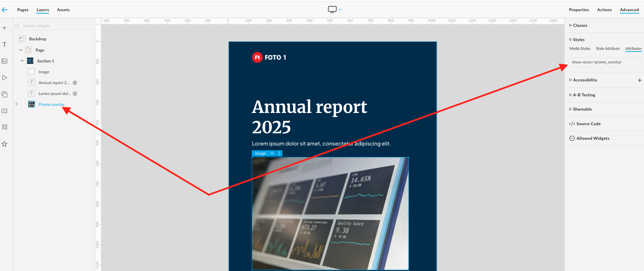Click the Section 1 layer icon
This screenshot has height=271, width=644.
pyautogui.click(x=30, y=61)
